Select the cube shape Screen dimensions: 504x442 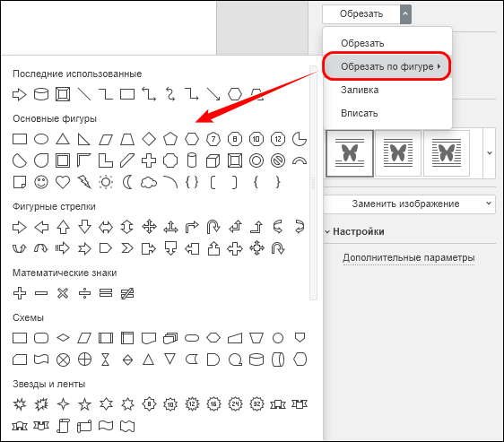pos(213,160)
